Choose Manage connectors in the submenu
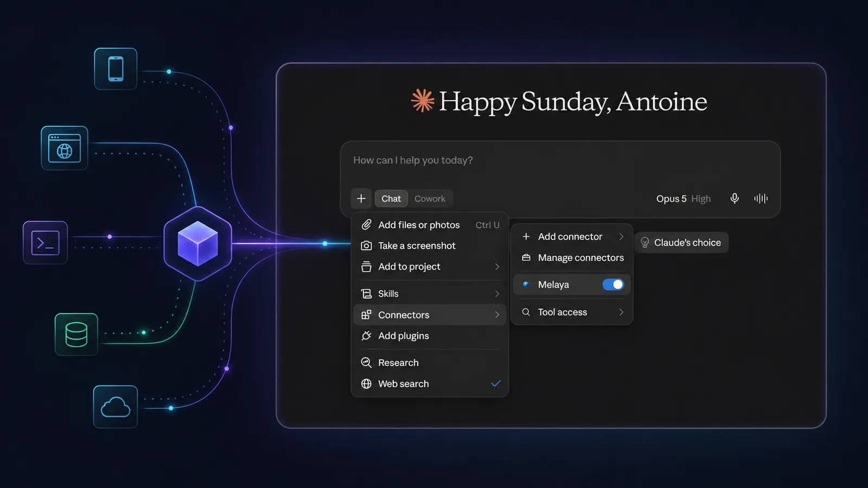Screen dimensions: 868x488 pos(572,258)
